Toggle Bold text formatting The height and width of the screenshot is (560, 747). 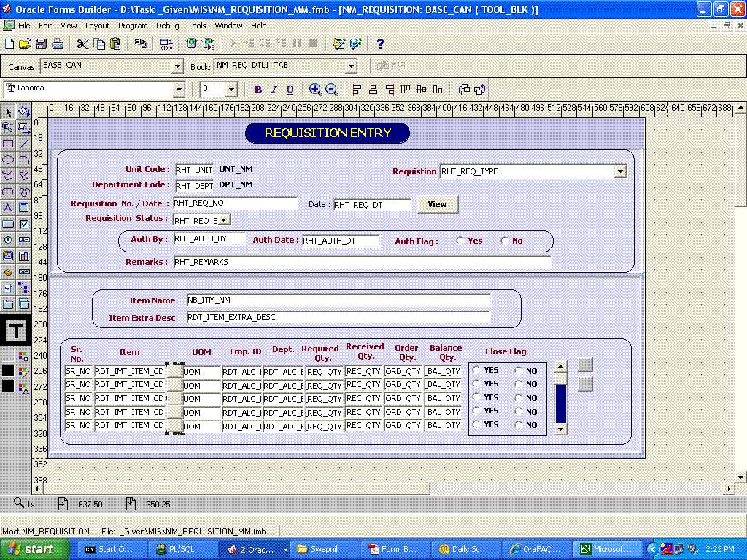click(258, 90)
